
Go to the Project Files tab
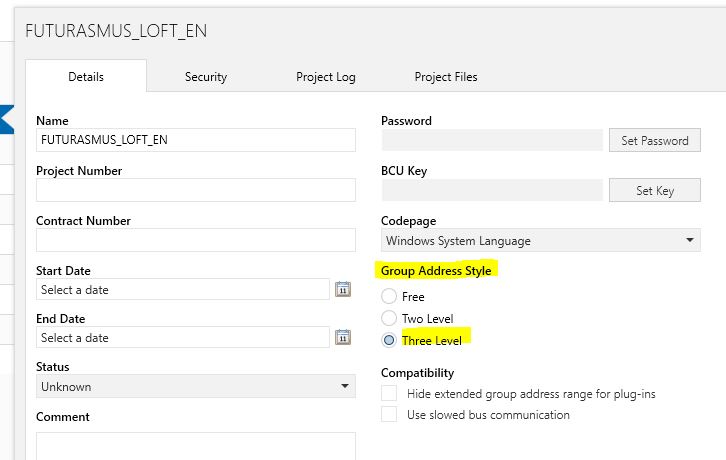[446, 77]
